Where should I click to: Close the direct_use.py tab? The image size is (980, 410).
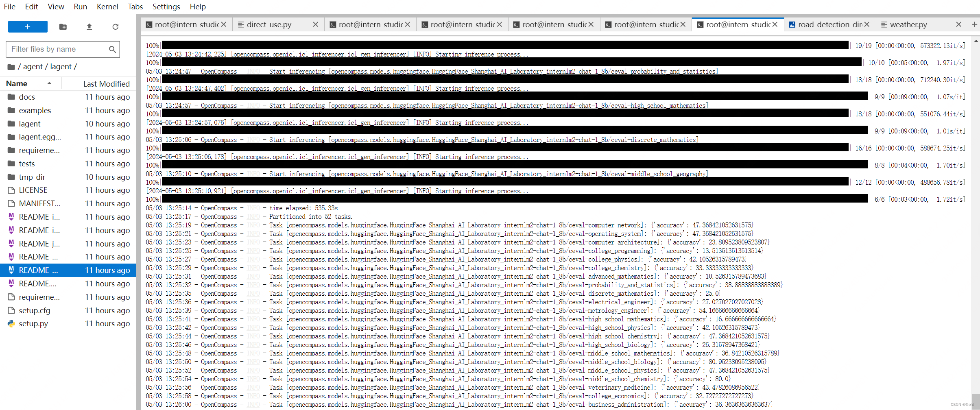(x=315, y=24)
